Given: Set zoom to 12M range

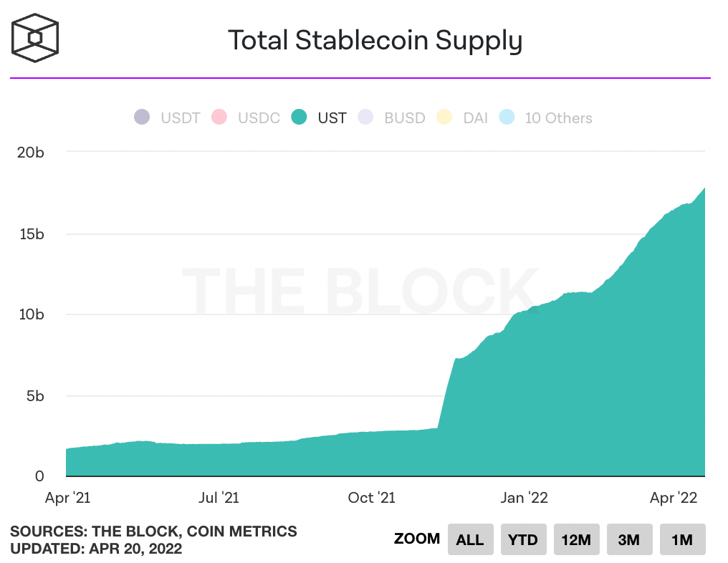Looking at the screenshot, I should [x=576, y=539].
